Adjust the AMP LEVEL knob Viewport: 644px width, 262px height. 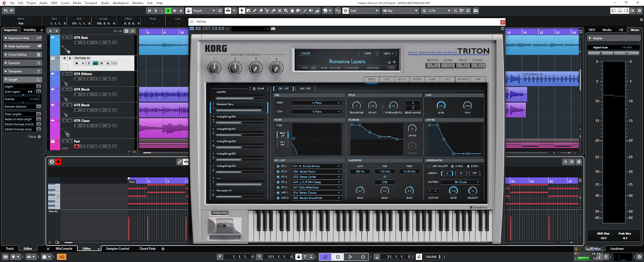[441, 106]
